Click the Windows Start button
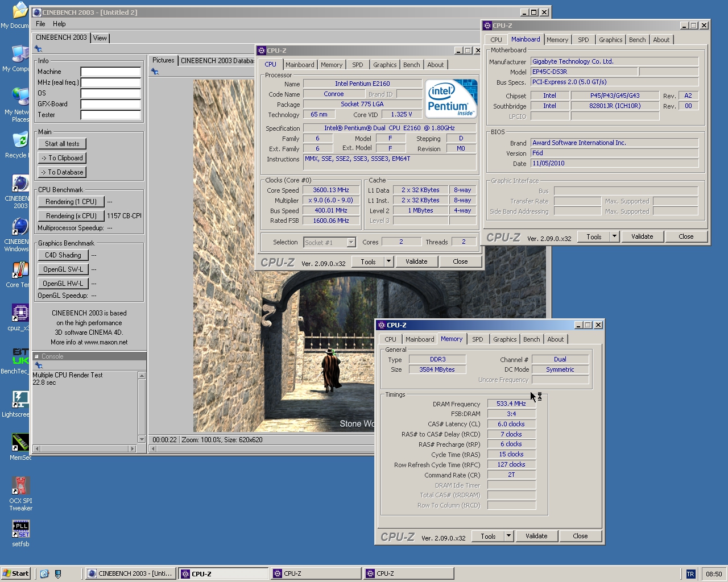 tap(15, 573)
